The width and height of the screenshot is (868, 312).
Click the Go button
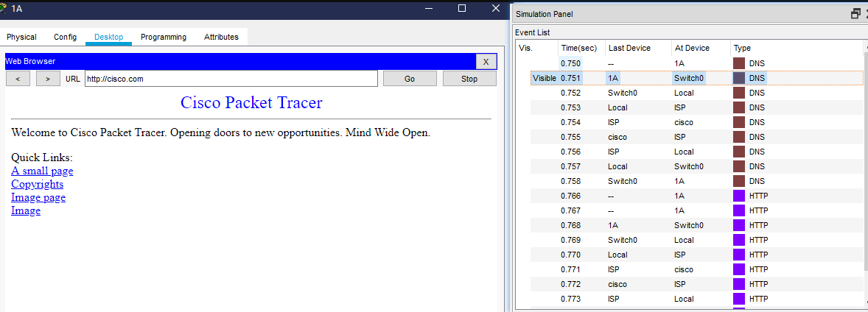[x=410, y=79]
